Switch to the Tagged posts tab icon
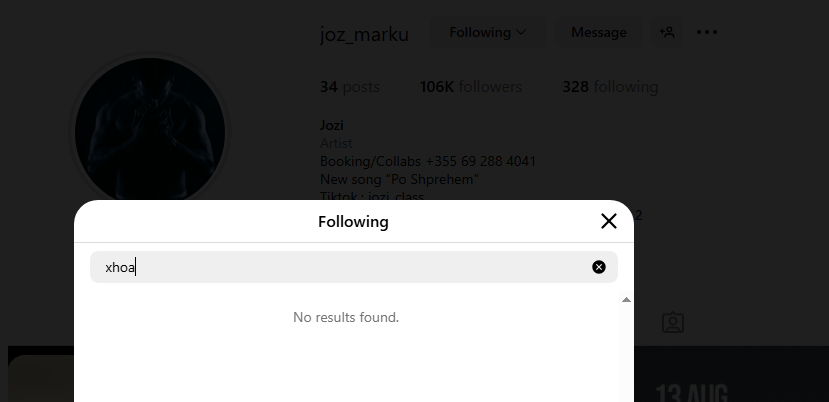 pos(673,322)
